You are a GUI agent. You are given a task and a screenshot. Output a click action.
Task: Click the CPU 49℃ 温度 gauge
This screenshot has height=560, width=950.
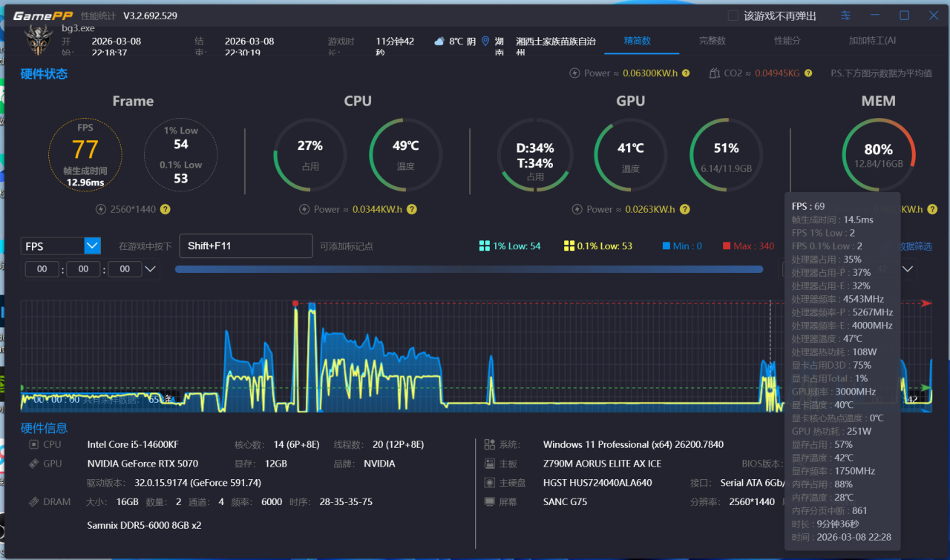(405, 155)
